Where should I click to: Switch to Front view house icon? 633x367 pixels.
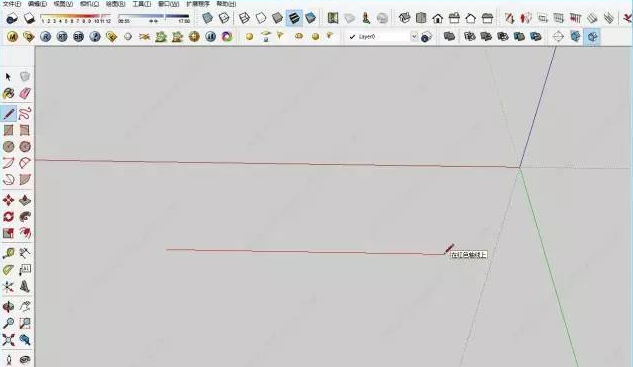coord(438,18)
